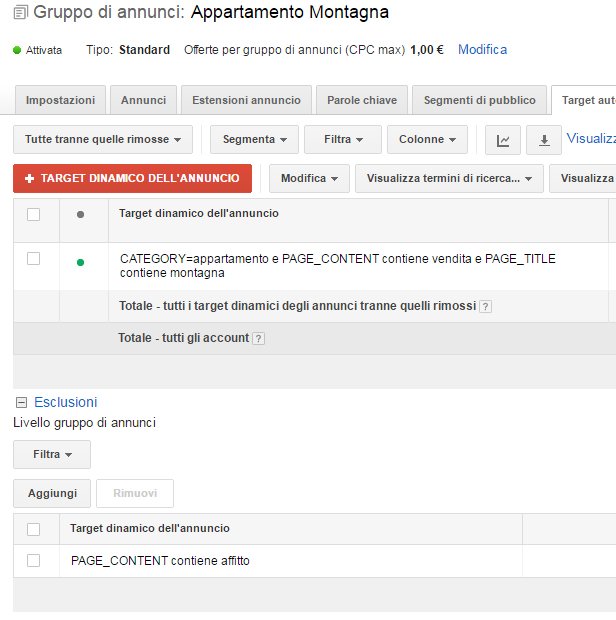The image size is (616, 620).
Task: Open the Parole chiave tab
Action: [x=362, y=100]
